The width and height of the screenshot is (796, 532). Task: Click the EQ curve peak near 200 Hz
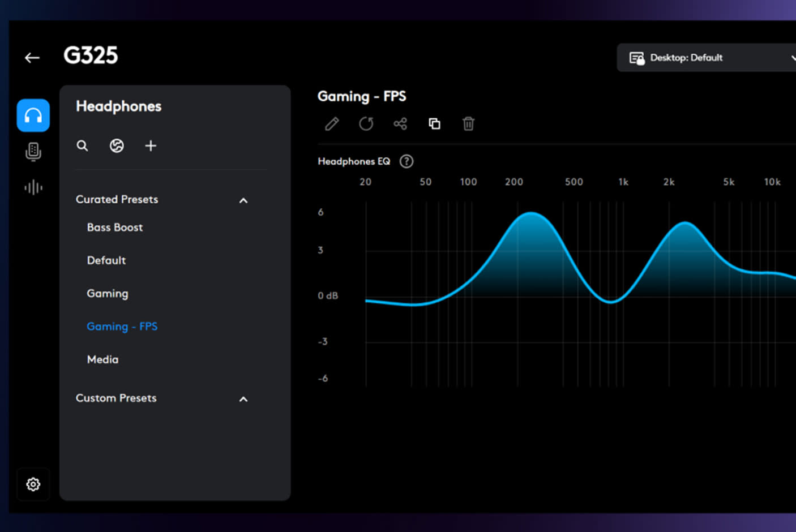531,213
